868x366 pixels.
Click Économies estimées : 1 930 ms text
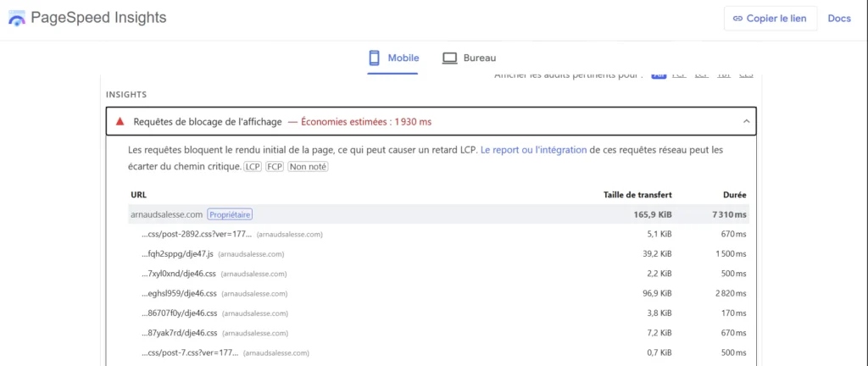[366, 122]
